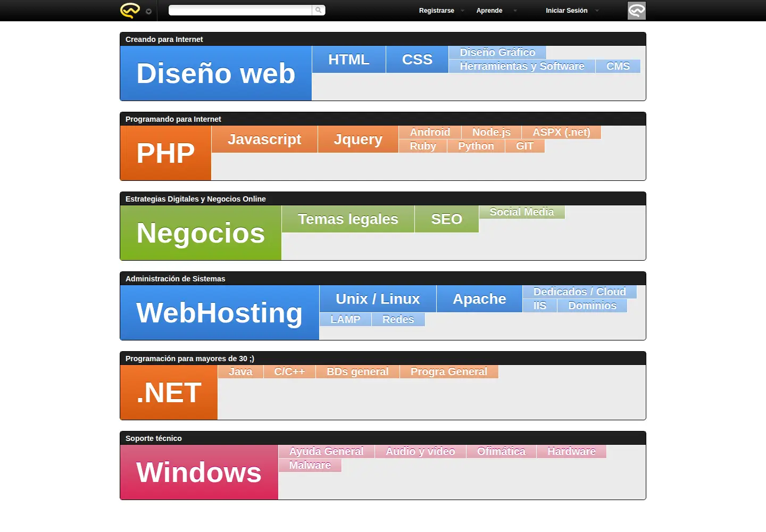Open the Android subforum

(x=430, y=132)
